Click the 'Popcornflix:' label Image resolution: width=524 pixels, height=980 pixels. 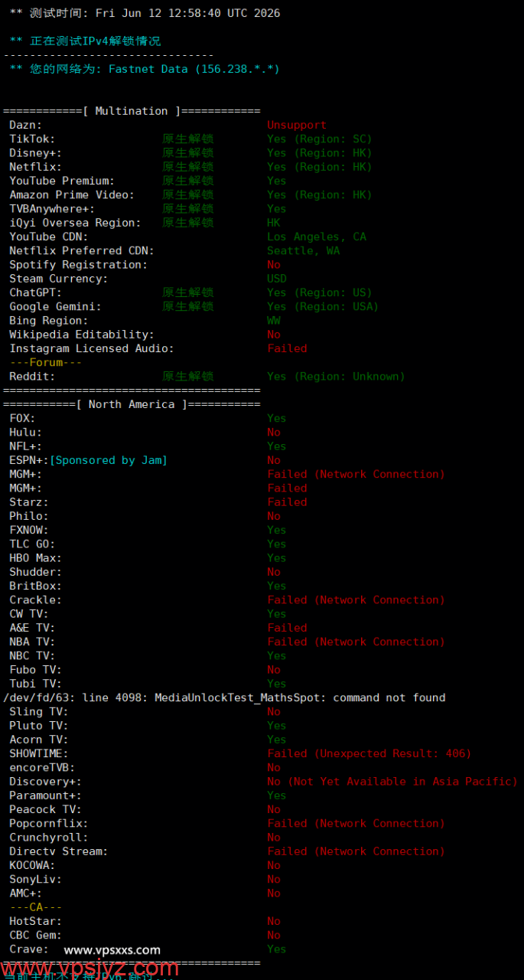pos(49,823)
